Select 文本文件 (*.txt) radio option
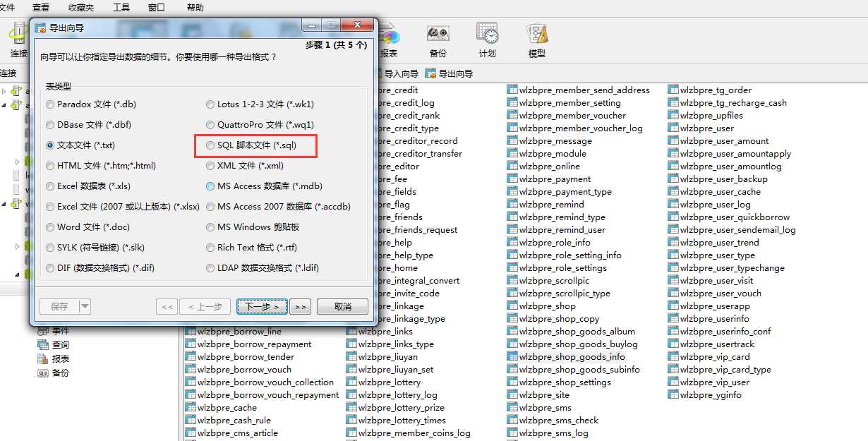 click(80, 145)
